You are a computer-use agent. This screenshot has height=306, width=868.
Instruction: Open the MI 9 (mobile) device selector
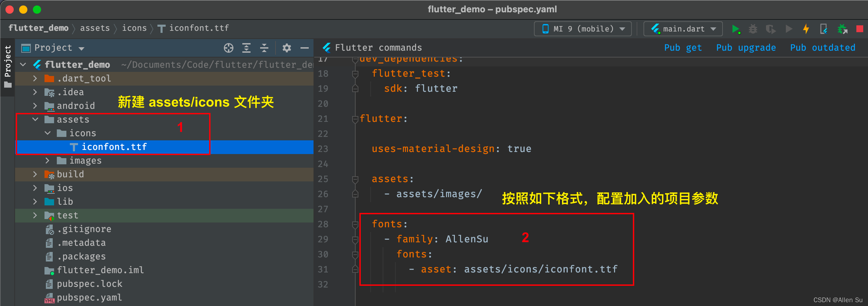pyautogui.click(x=583, y=29)
